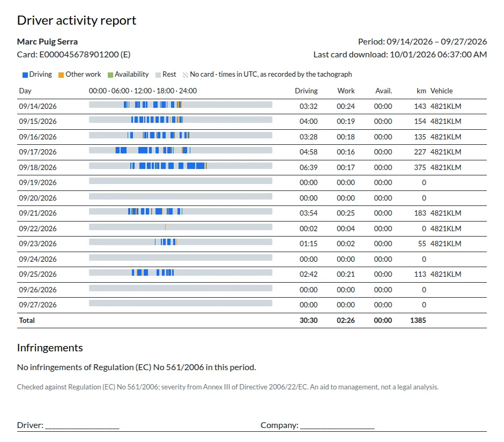Click the 227 km value on 09/17/2026
The image size is (504, 442).
pos(420,152)
